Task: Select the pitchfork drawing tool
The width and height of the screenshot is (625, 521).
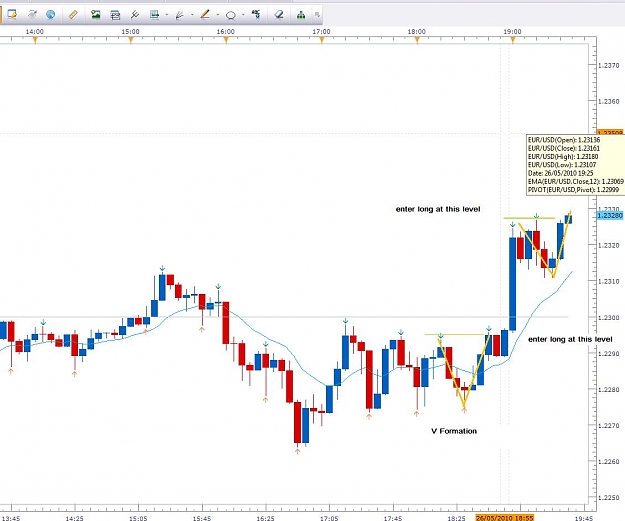Action: [135, 15]
